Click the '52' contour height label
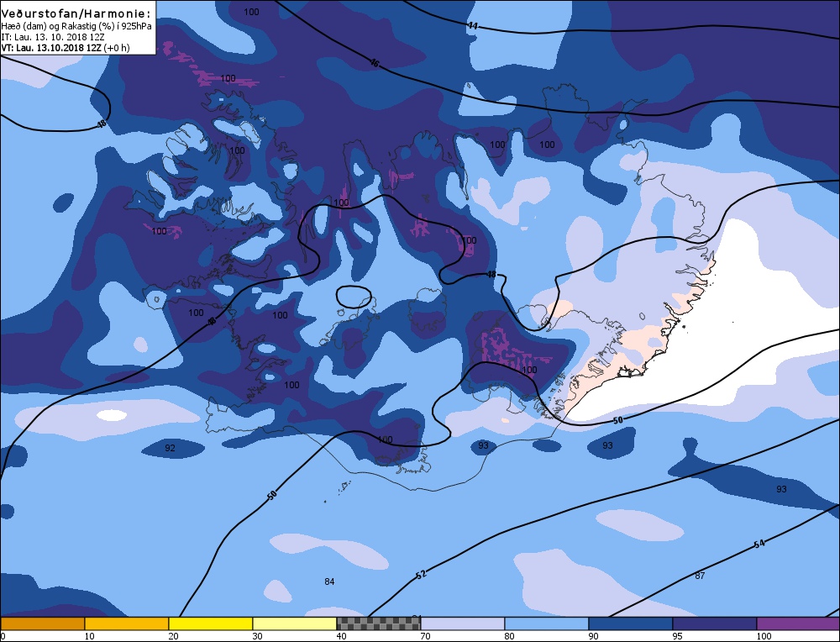This screenshot has width=840, height=642. point(422,575)
